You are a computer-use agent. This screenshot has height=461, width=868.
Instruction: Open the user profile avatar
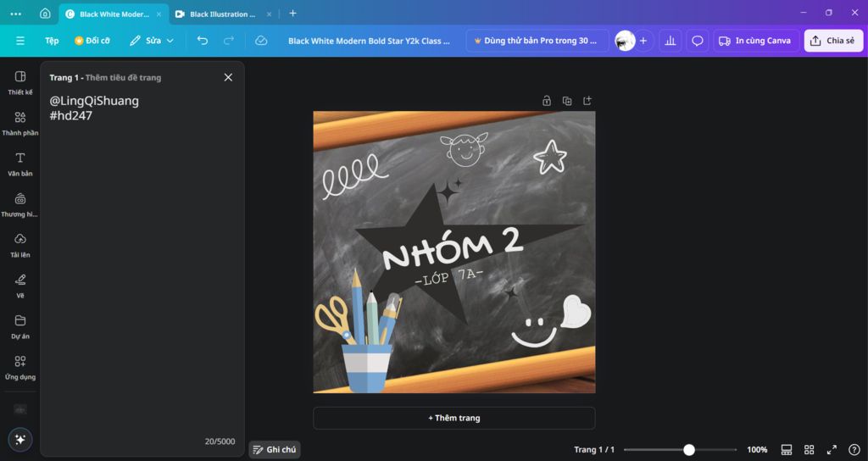pos(625,41)
